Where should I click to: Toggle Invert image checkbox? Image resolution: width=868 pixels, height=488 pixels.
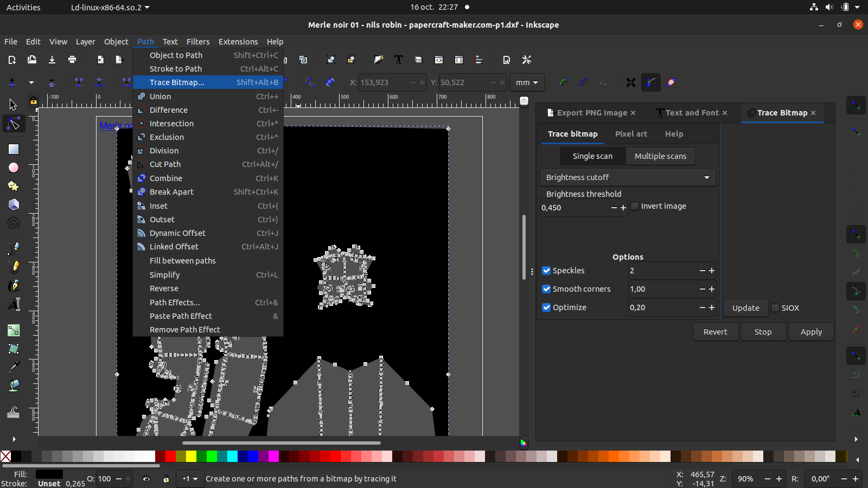tap(635, 206)
